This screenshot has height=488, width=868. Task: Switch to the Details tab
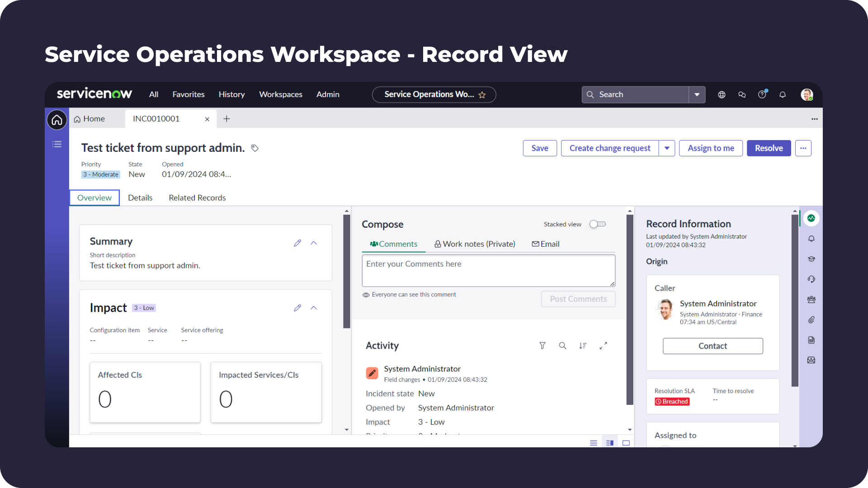tap(140, 197)
